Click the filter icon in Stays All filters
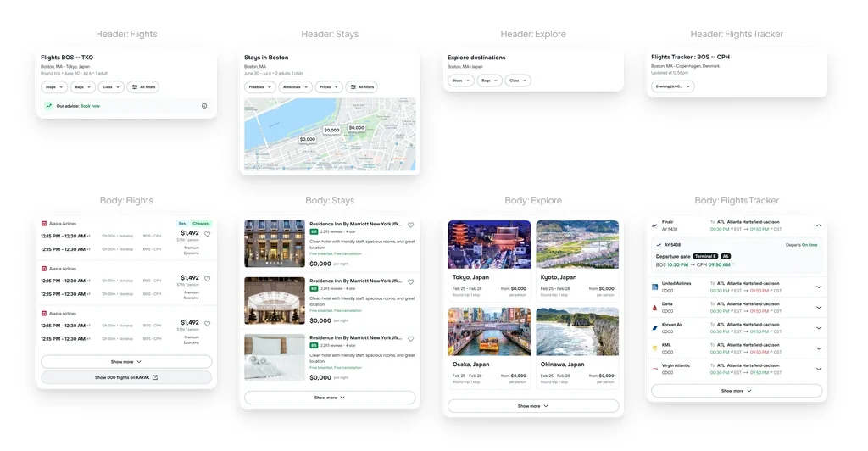Image resolution: width=868 pixels, height=451 pixels. click(x=353, y=86)
